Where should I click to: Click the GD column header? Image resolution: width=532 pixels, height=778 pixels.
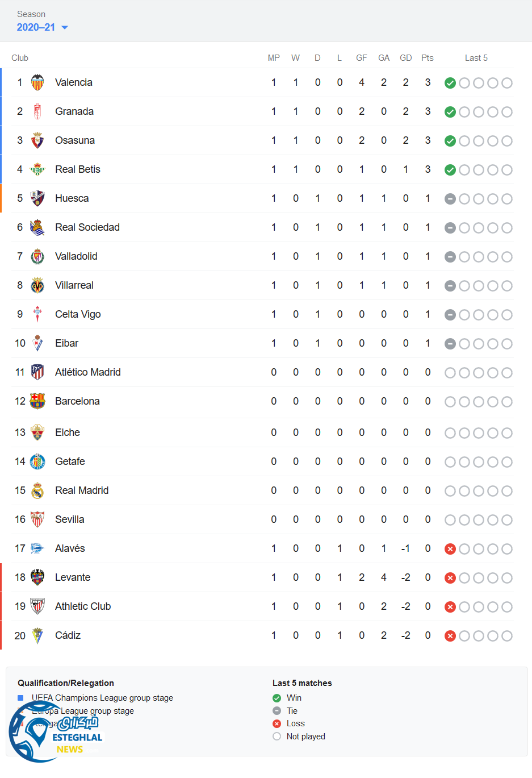point(405,58)
